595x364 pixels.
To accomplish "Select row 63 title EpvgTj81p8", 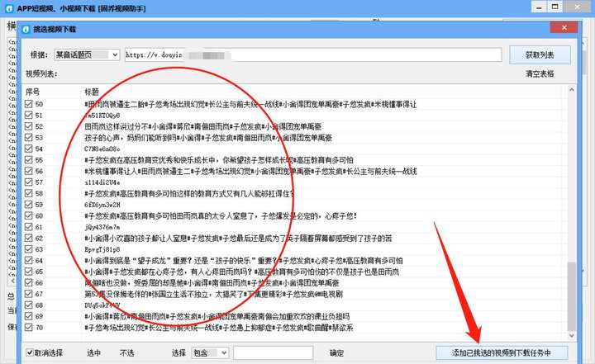I will (102, 249).
